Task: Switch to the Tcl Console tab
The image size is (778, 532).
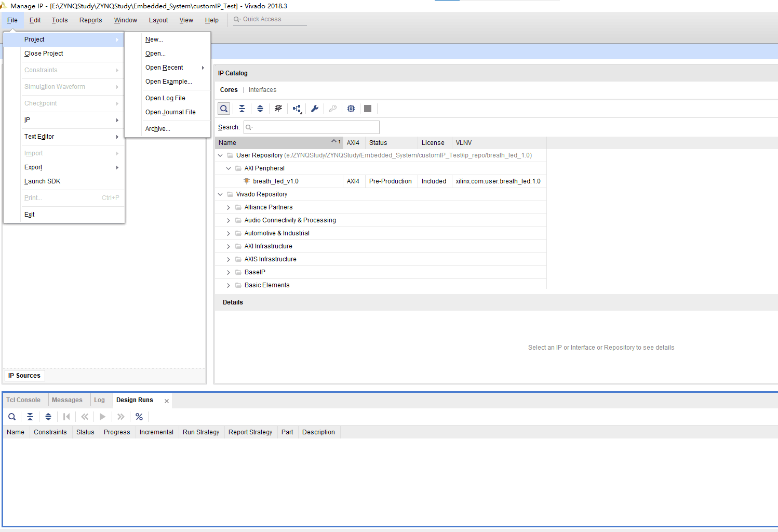Action: (x=23, y=400)
